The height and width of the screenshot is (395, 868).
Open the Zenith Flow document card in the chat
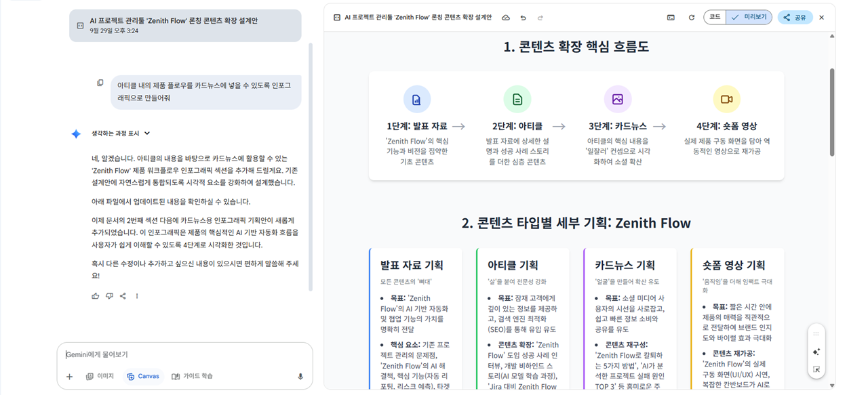pos(185,26)
